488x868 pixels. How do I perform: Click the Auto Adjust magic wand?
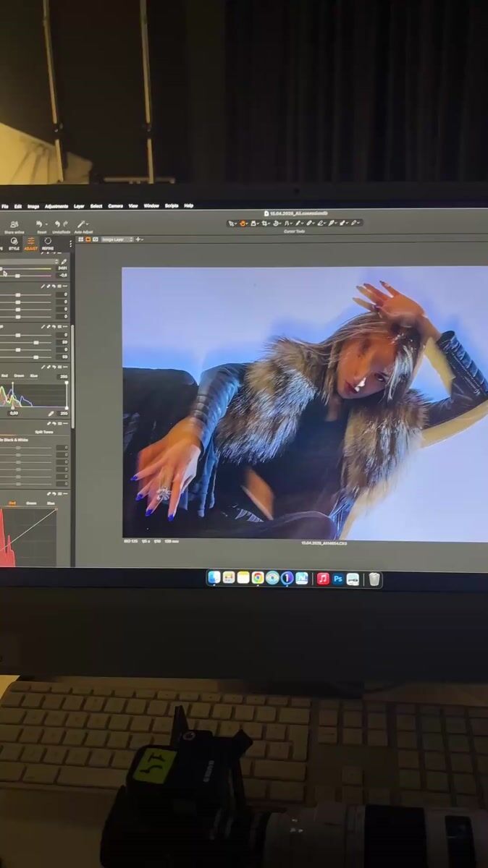click(x=82, y=224)
